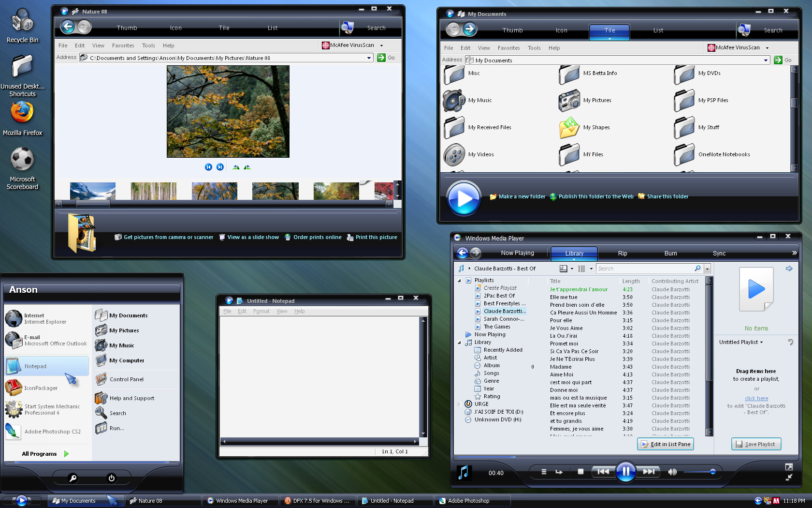Open Favorites menu in Nature 08 window

tap(123, 45)
